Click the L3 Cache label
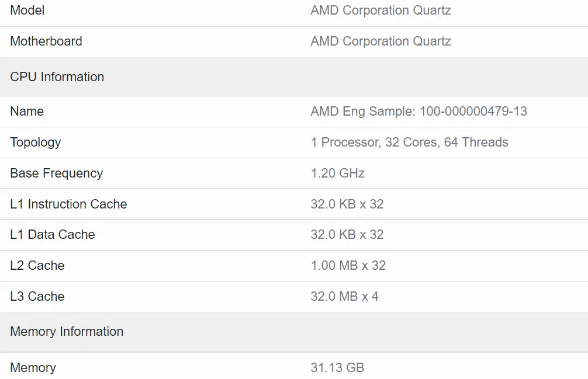 click(x=37, y=297)
